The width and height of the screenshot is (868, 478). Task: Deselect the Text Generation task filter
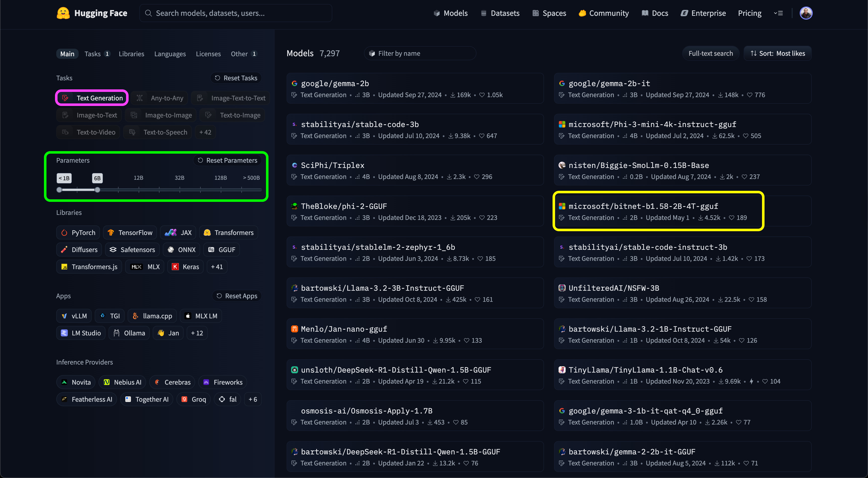92,98
